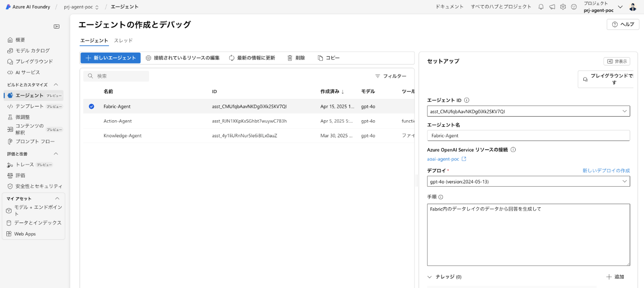The height and width of the screenshot is (288, 644).
Task: Click the smiley feedback icon
Action: pos(574,7)
